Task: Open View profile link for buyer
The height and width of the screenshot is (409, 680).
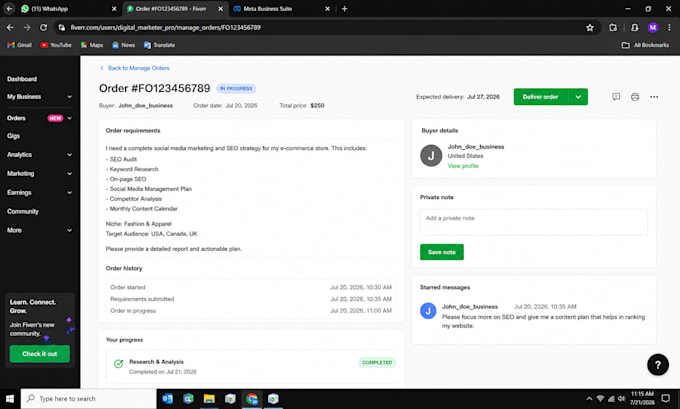Action: coord(463,166)
